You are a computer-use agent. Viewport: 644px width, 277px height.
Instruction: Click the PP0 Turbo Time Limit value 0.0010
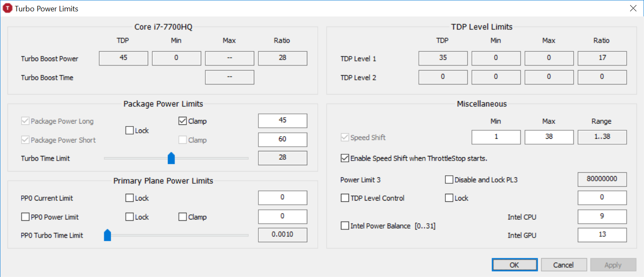point(282,235)
